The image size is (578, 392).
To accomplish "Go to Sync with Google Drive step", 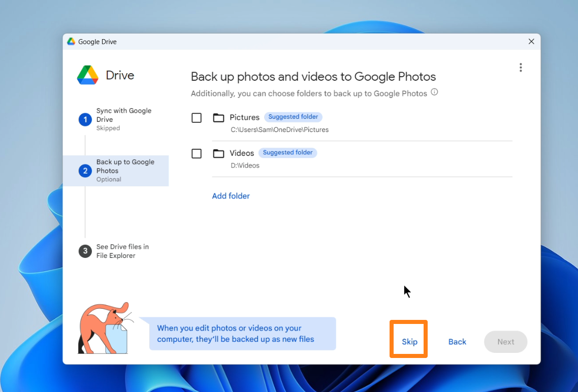I will [123, 115].
